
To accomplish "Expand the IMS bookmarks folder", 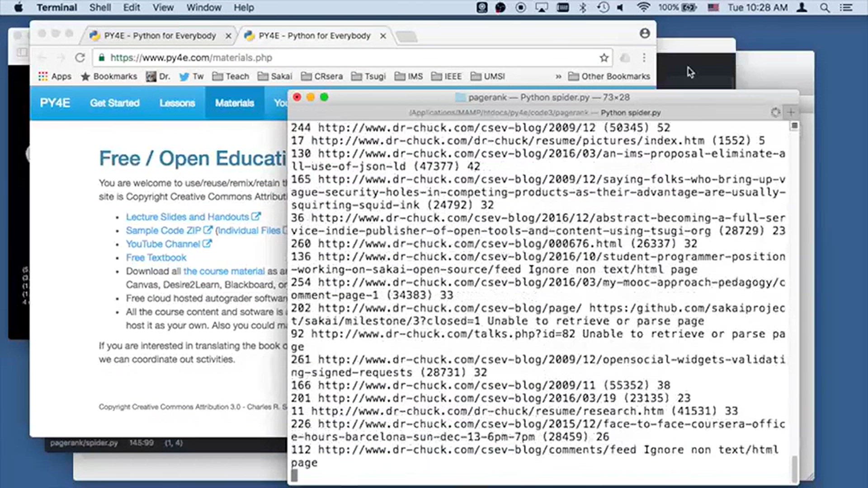I will (409, 76).
